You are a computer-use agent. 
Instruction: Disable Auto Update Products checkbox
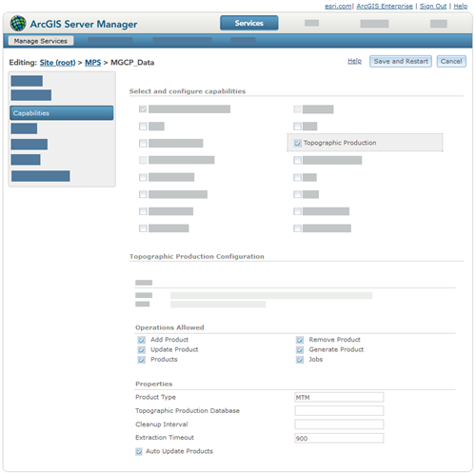tap(139, 451)
